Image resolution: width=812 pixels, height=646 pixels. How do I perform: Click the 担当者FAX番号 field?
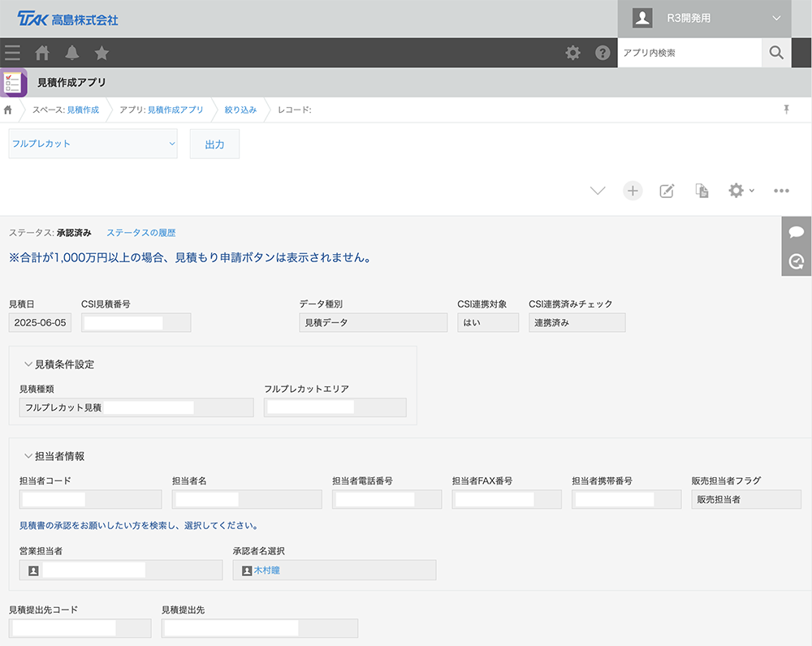[507, 499]
